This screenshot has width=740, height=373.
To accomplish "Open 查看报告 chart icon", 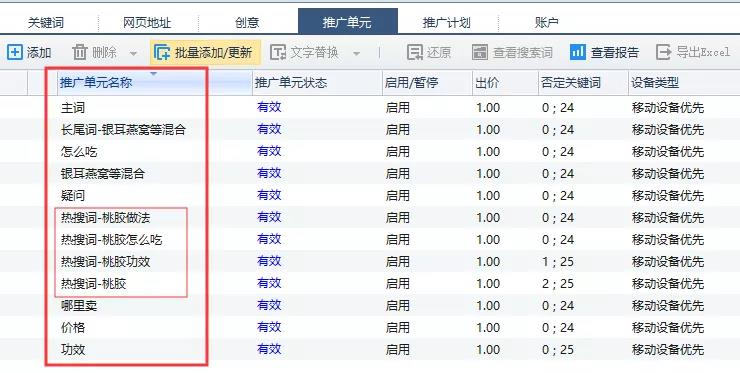I will point(578,52).
